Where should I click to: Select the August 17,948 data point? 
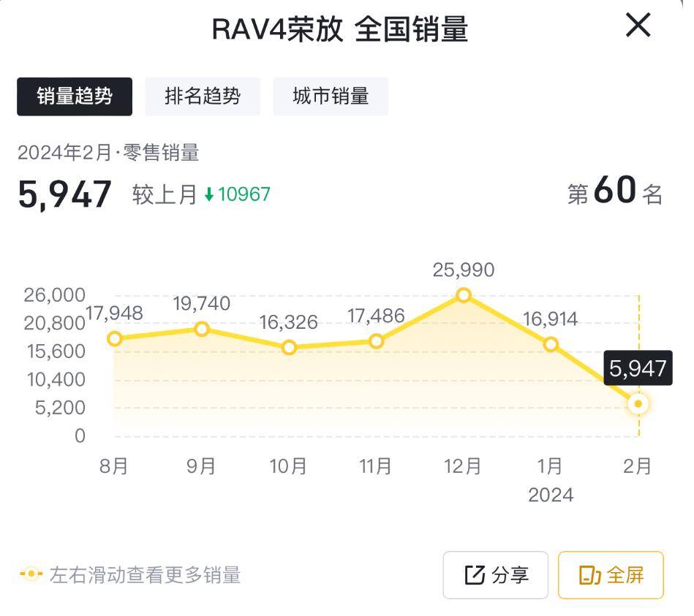tap(115, 338)
